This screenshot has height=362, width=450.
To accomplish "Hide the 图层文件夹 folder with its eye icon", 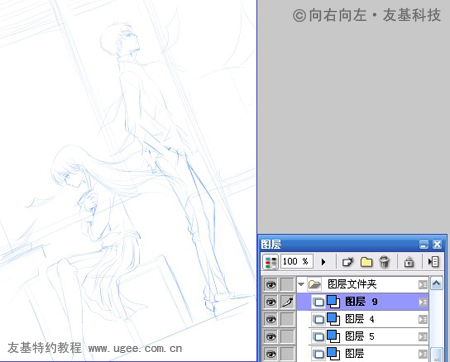I will (271, 285).
